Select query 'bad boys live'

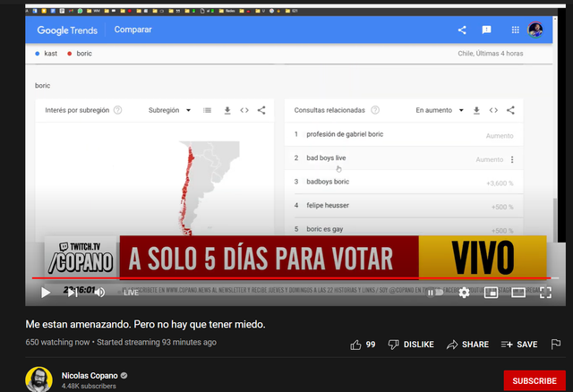326,158
